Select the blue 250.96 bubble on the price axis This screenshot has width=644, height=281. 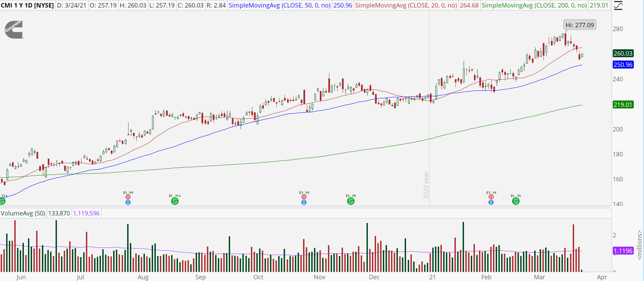click(623, 65)
